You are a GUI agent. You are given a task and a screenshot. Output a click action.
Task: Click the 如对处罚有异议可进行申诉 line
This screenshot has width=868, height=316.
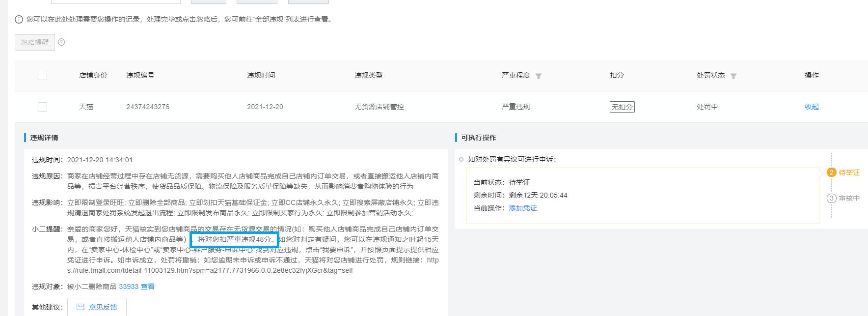tap(512, 159)
